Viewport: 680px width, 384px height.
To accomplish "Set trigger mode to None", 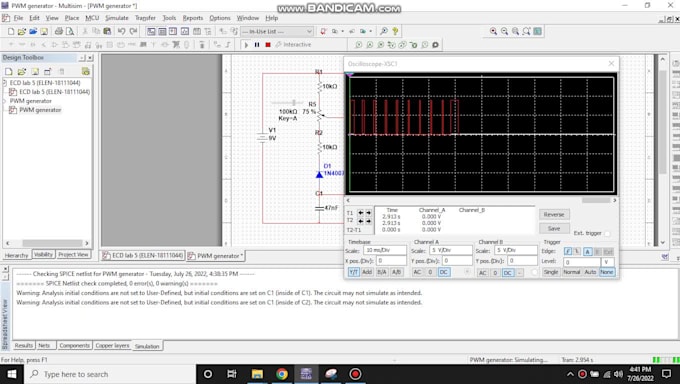I will pos(607,272).
